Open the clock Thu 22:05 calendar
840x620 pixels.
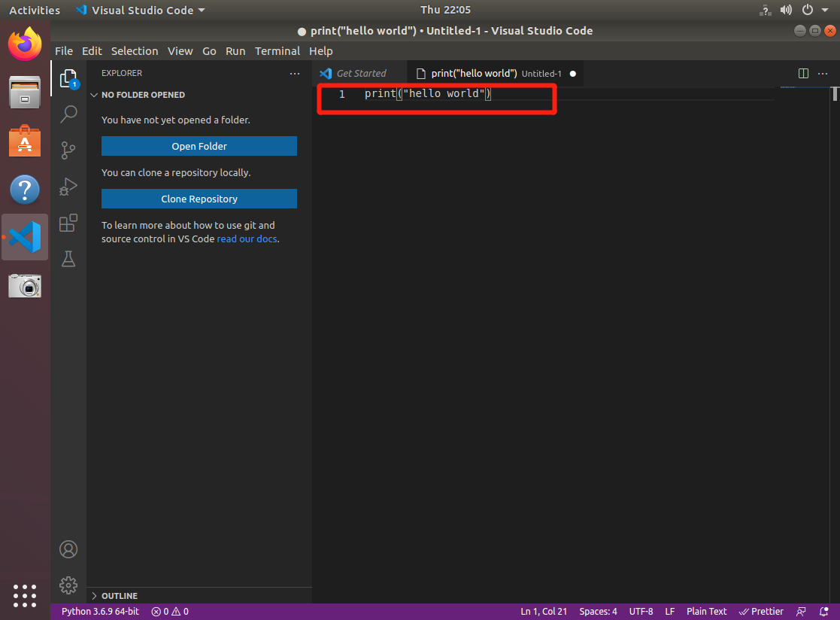pos(446,10)
